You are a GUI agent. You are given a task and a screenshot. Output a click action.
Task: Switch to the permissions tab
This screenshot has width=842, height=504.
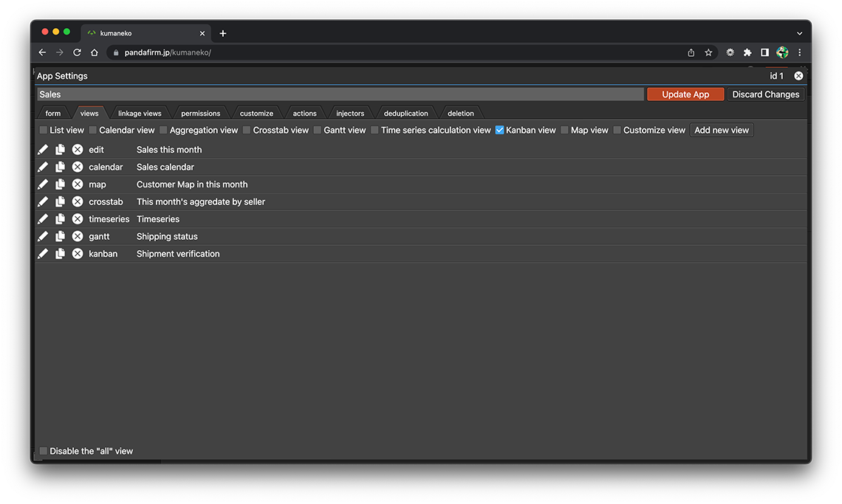pos(201,114)
